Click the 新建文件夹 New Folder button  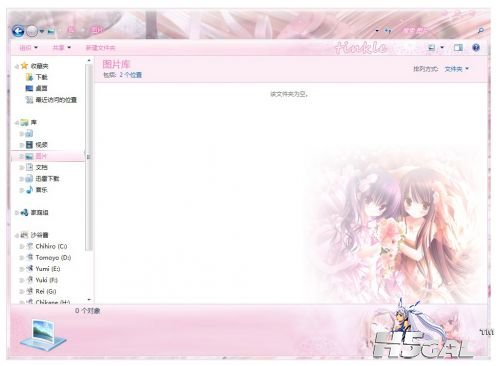(100, 48)
